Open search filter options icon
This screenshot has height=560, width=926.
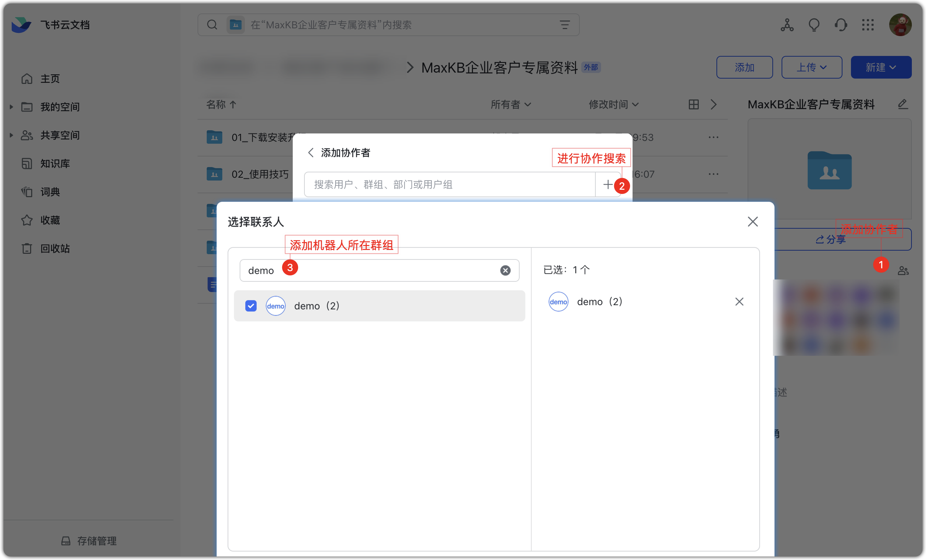click(x=565, y=25)
